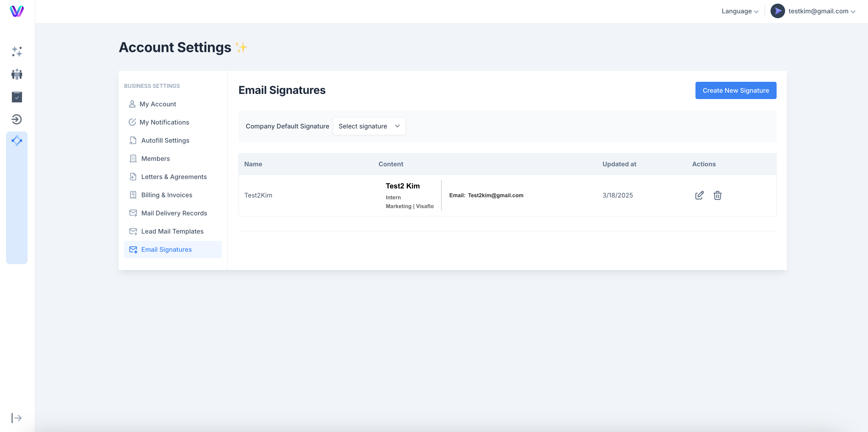
Task: Open Autofill Settings page
Action: 173,140
